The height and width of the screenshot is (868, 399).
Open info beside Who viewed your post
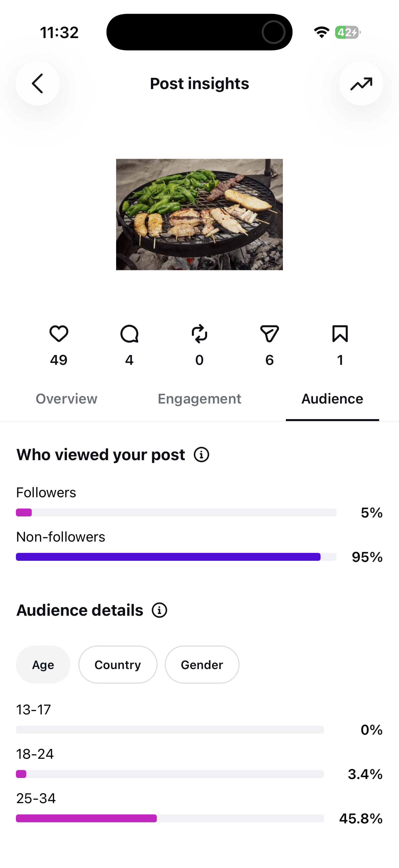pyautogui.click(x=201, y=455)
